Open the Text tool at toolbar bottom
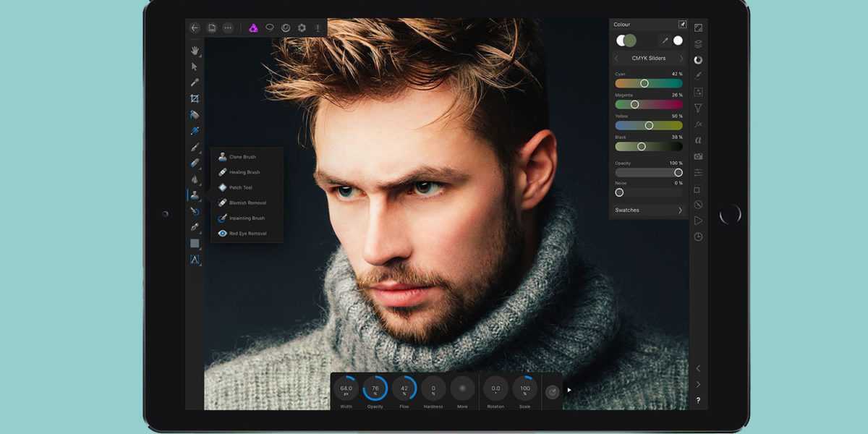This screenshot has height=434, width=868. (195, 259)
